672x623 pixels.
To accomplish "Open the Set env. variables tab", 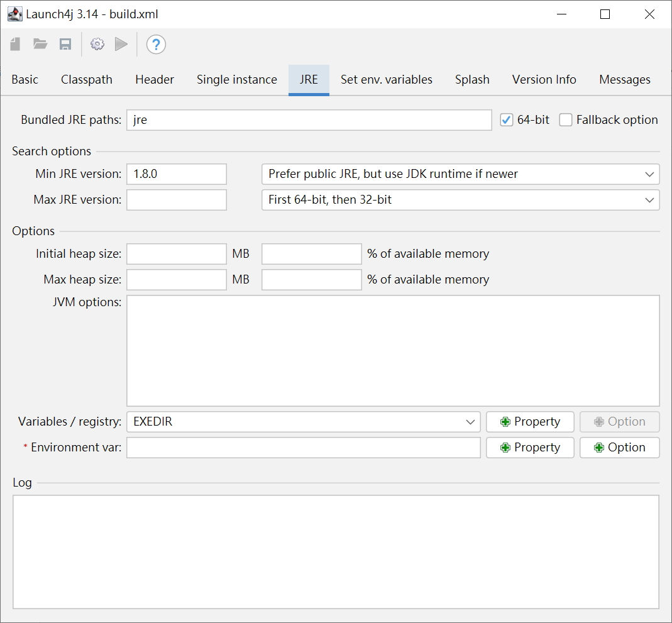I will click(x=387, y=80).
